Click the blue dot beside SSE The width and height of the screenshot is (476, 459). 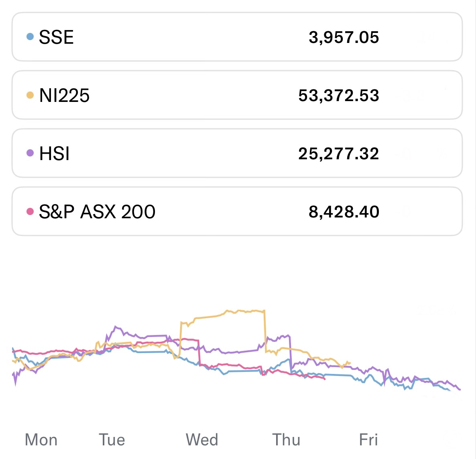[x=30, y=37]
